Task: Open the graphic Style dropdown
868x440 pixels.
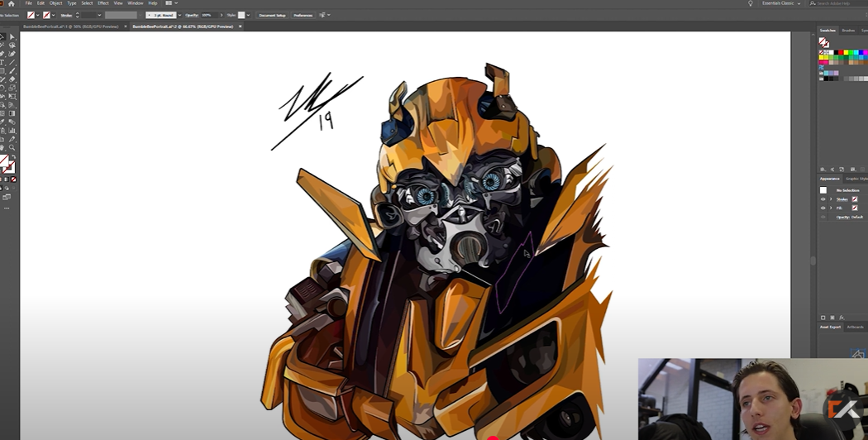Action: [x=248, y=15]
